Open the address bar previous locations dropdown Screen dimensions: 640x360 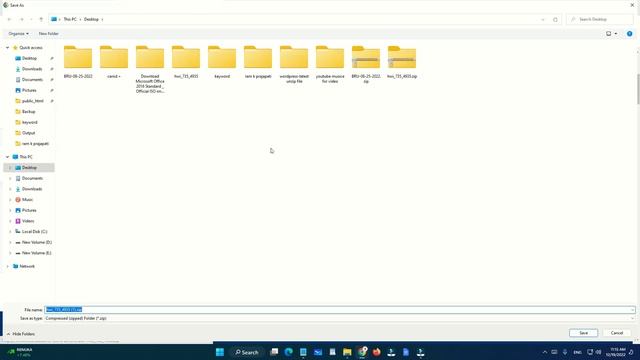(543, 20)
